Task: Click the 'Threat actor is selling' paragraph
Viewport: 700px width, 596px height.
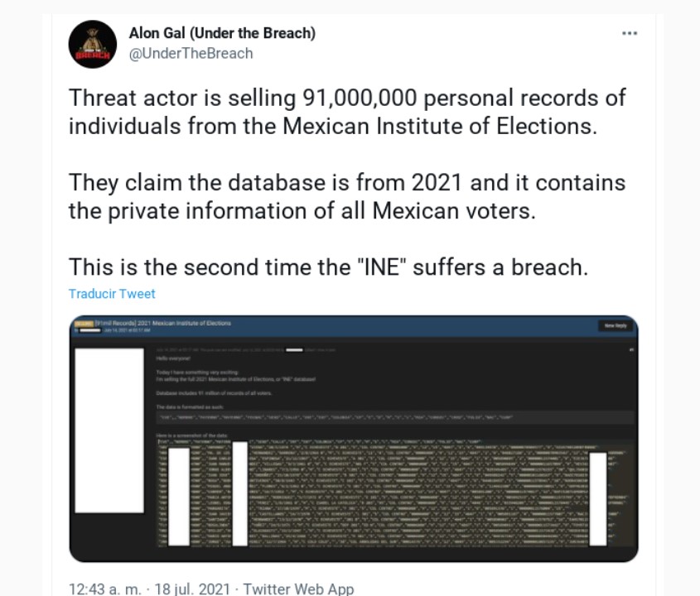Action: pos(347,112)
